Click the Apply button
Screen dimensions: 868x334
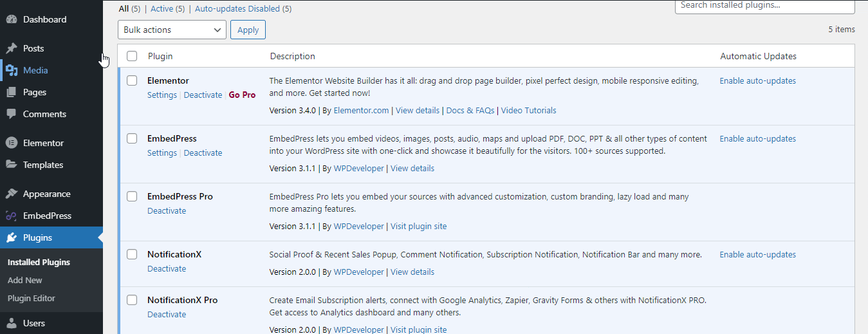click(x=248, y=30)
